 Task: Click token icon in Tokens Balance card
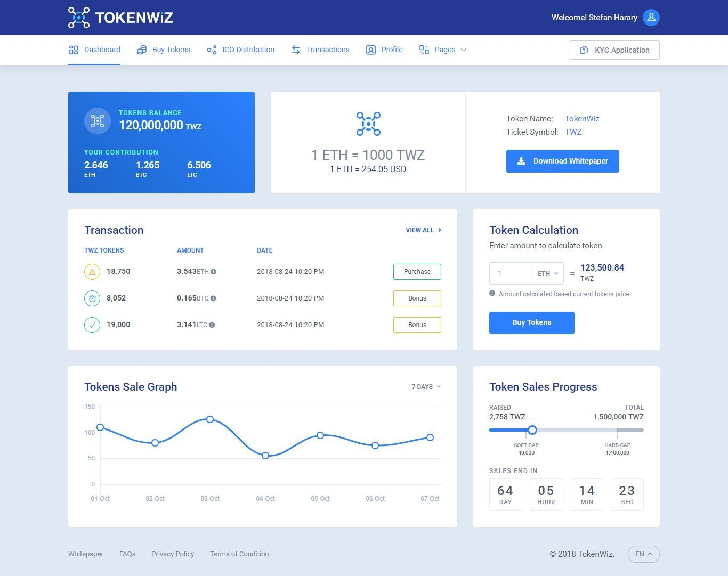tap(98, 121)
